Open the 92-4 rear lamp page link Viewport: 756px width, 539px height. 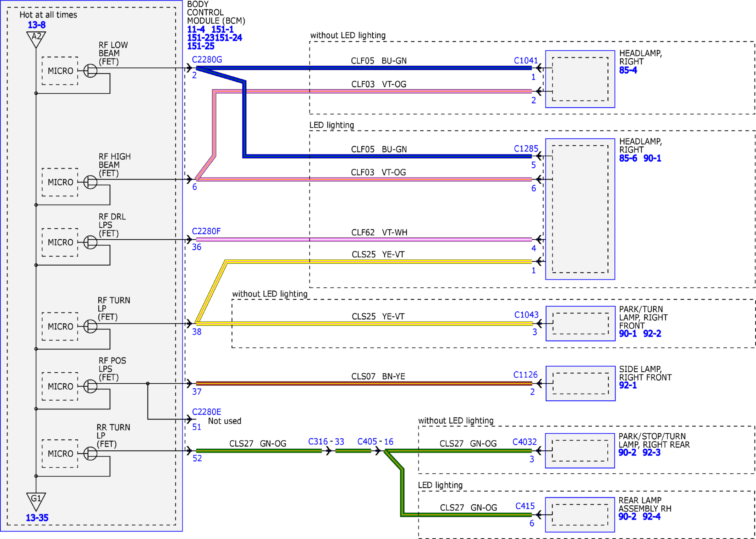(x=651, y=517)
